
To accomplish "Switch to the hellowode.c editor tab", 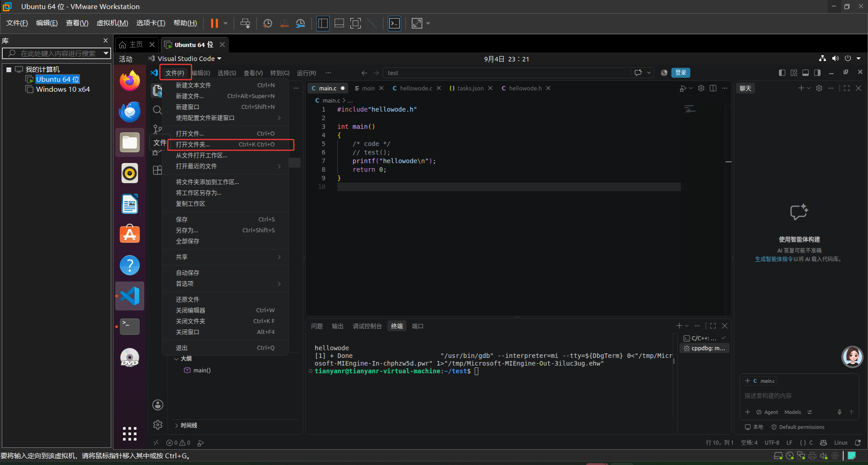I will tap(416, 88).
